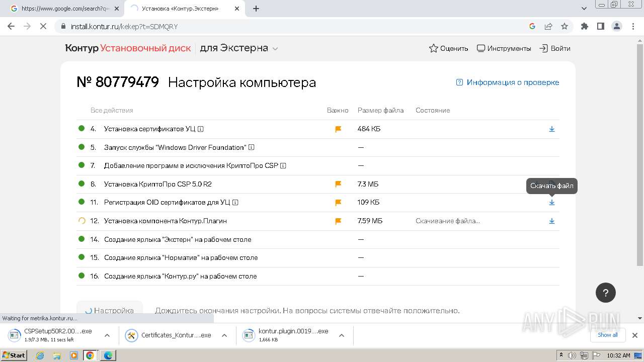Click Windows Start button
644x362 pixels.
coord(14,355)
